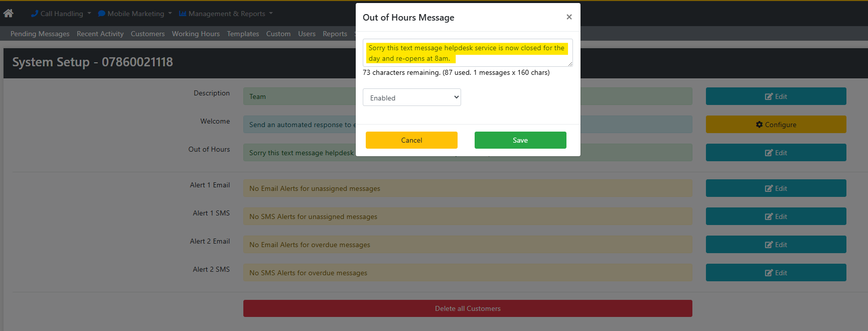Open the Call Handling dropdown menu
This screenshot has width=868, height=331.
click(61, 14)
